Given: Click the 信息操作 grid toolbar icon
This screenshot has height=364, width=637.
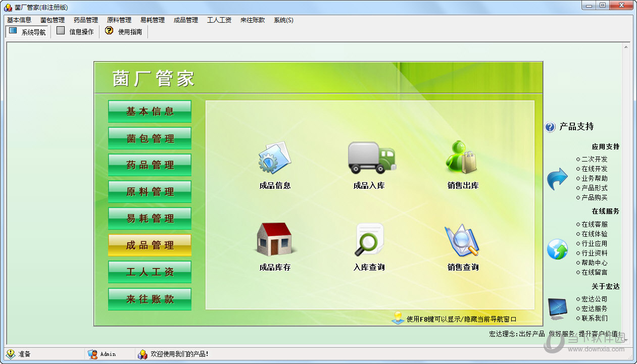Looking at the screenshot, I should [x=61, y=31].
